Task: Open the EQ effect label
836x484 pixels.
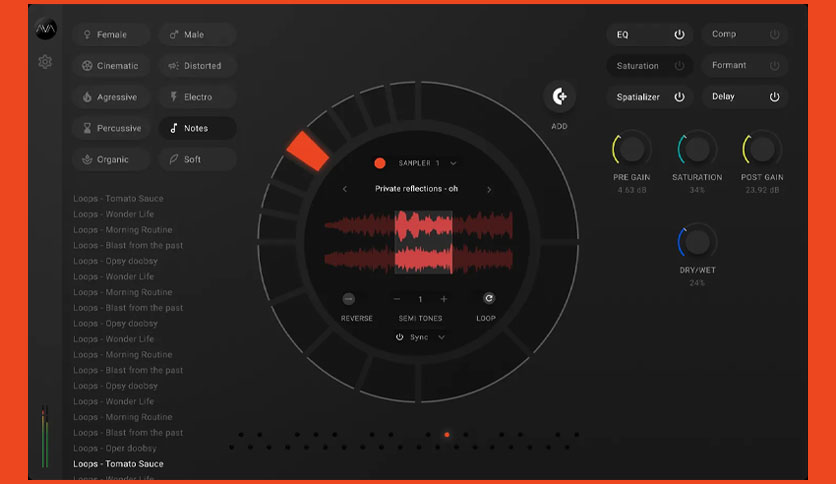Action: tap(623, 35)
